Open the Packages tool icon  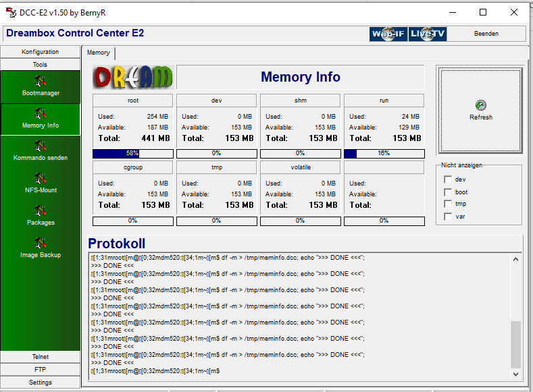click(41, 211)
